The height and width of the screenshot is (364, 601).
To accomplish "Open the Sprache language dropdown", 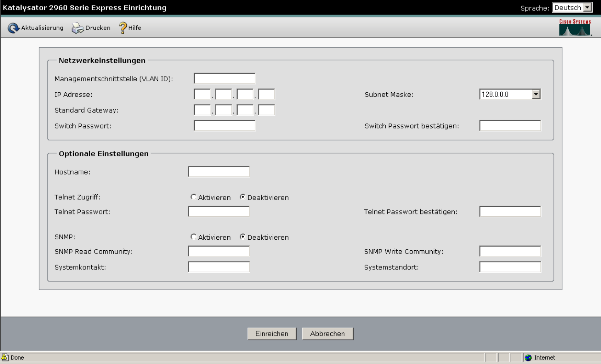I will pyautogui.click(x=572, y=8).
